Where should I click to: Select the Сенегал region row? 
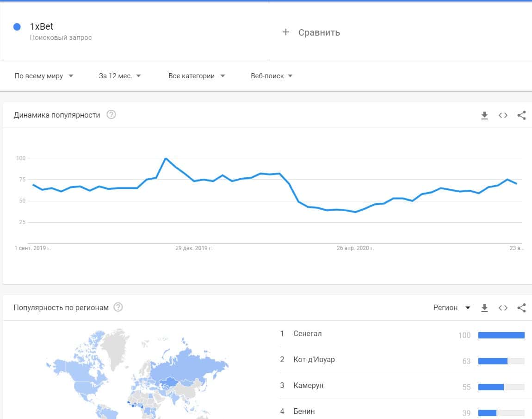(x=308, y=334)
